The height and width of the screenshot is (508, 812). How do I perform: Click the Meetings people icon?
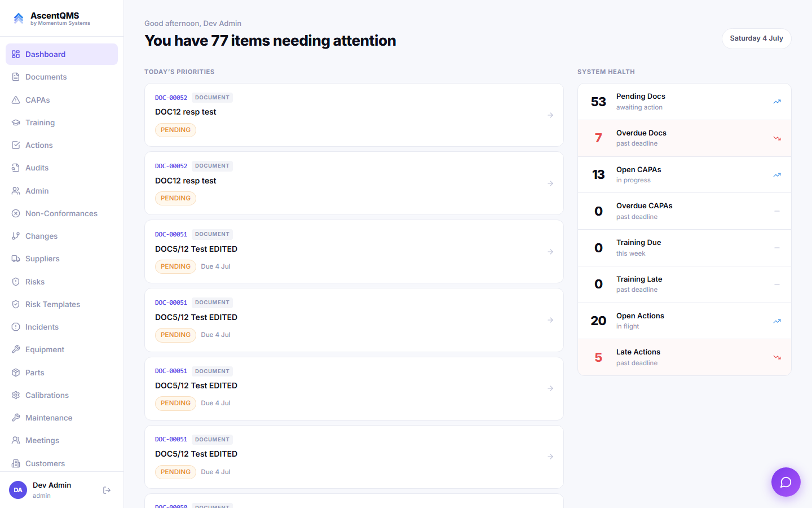coord(16,440)
